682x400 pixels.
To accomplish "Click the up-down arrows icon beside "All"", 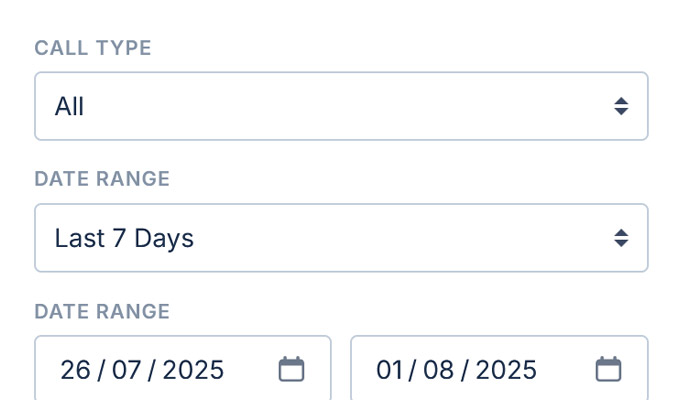I will [621, 106].
